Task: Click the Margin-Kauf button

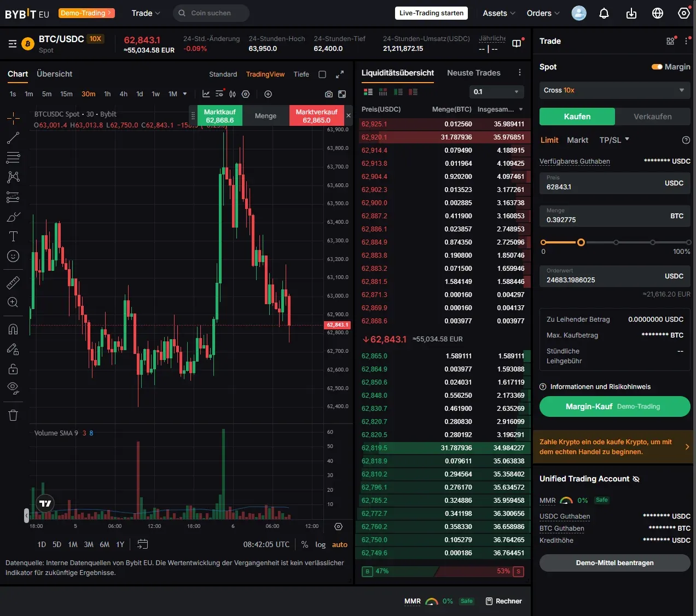Action: pyautogui.click(x=614, y=406)
